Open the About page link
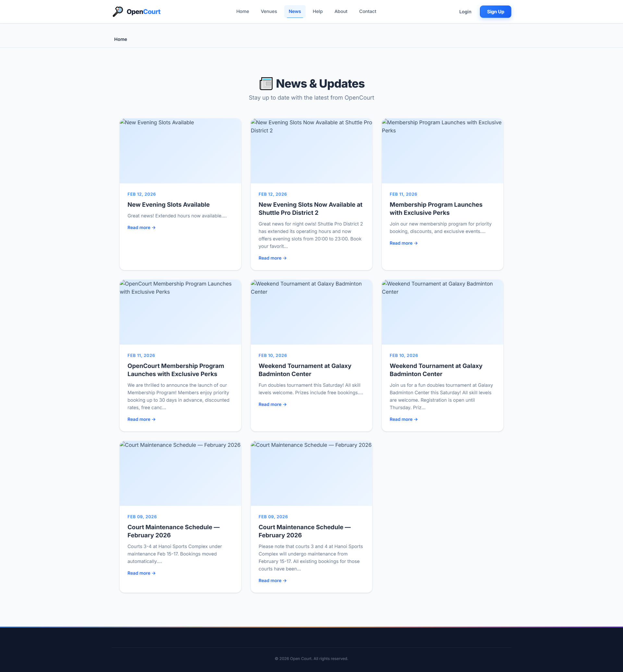This screenshot has width=623, height=672. [x=340, y=11]
